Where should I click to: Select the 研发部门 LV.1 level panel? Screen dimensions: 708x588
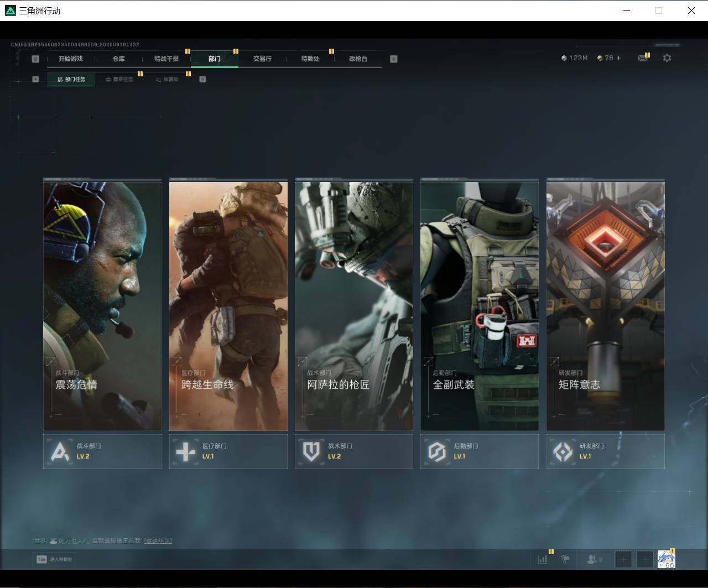pyautogui.click(x=606, y=451)
